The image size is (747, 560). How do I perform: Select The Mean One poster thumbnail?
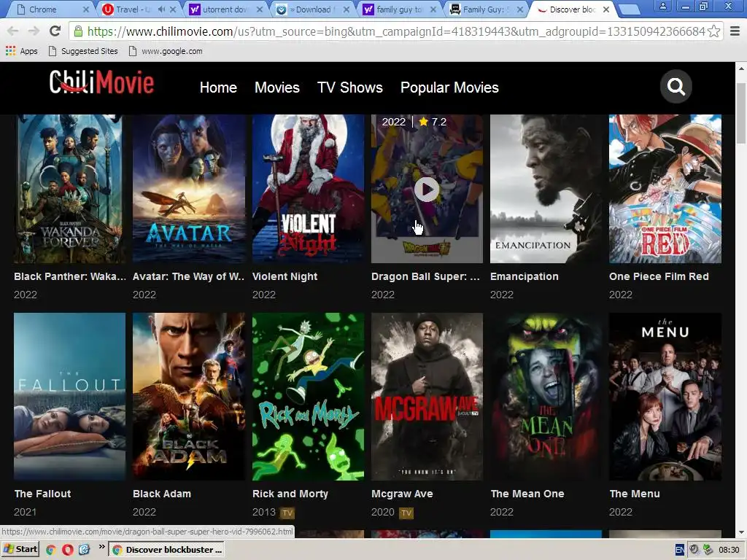(x=546, y=396)
